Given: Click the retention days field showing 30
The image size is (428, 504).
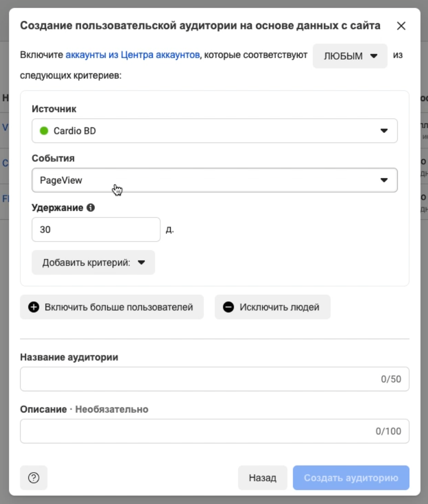Looking at the screenshot, I should coord(95,229).
